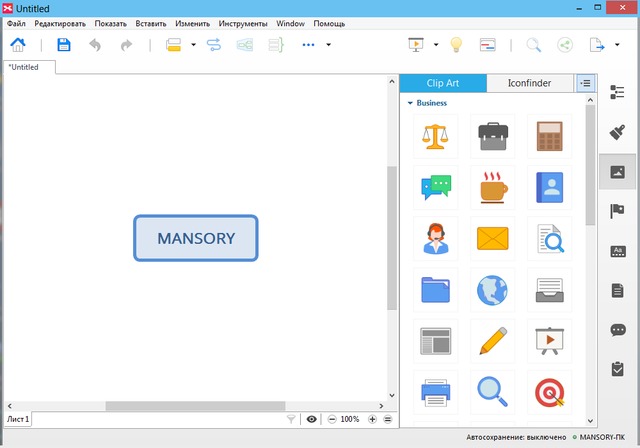The width and height of the screenshot is (640, 448).
Task: Collapse the Business clip art category
Action: tap(410, 103)
